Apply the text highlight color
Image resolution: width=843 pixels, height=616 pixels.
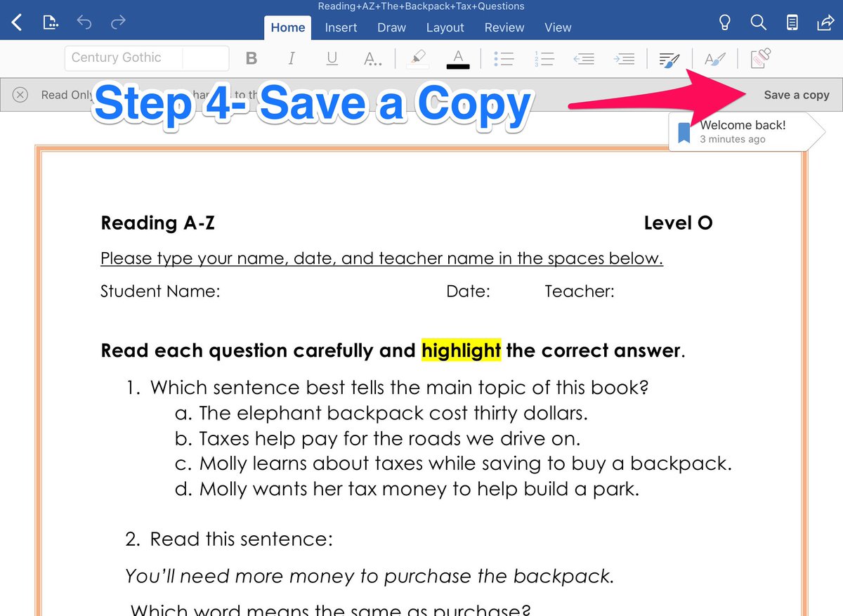click(418, 59)
